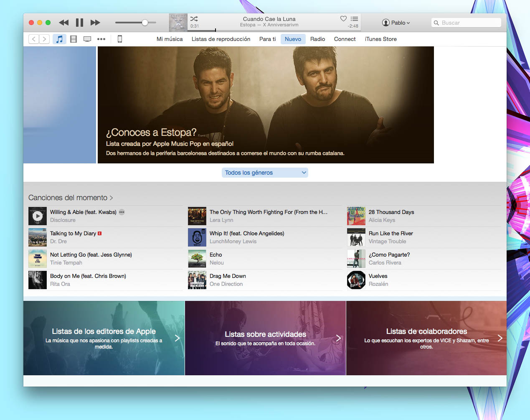The height and width of the screenshot is (420, 530).
Task: Select Body on Me (feat. Chris Brown)
Action: pos(88,276)
